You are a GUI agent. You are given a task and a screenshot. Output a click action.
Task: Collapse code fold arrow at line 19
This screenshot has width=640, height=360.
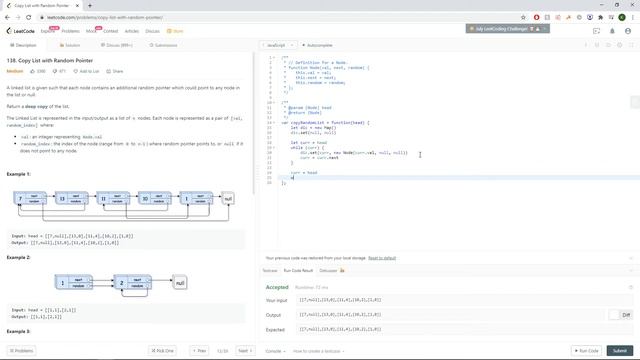[x=274, y=147]
